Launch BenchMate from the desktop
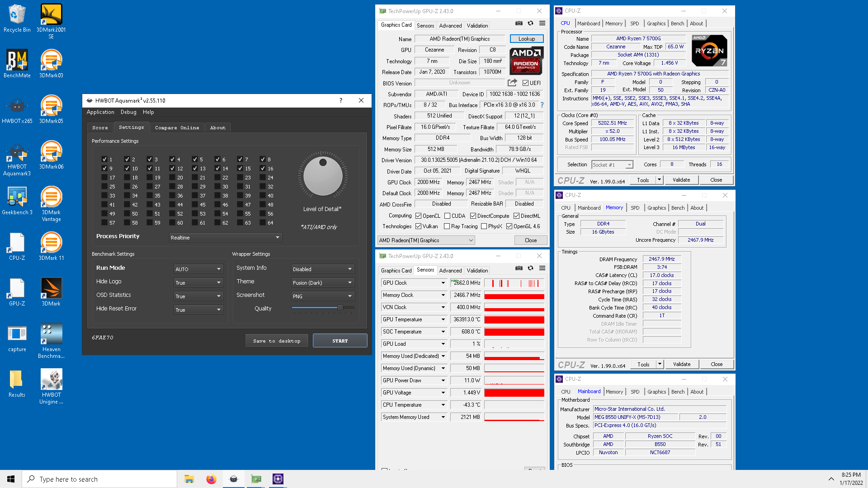The width and height of the screenshot is (868, 488). [17, 64]
